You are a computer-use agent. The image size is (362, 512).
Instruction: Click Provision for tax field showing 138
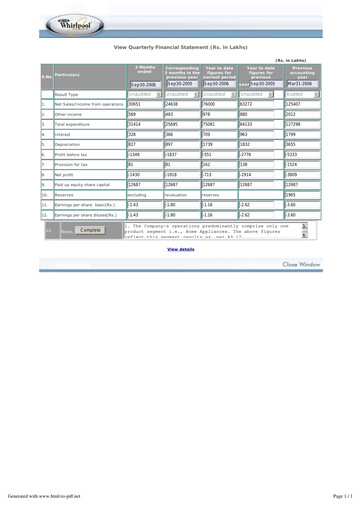pyautogui.click(x=257, y=165)
